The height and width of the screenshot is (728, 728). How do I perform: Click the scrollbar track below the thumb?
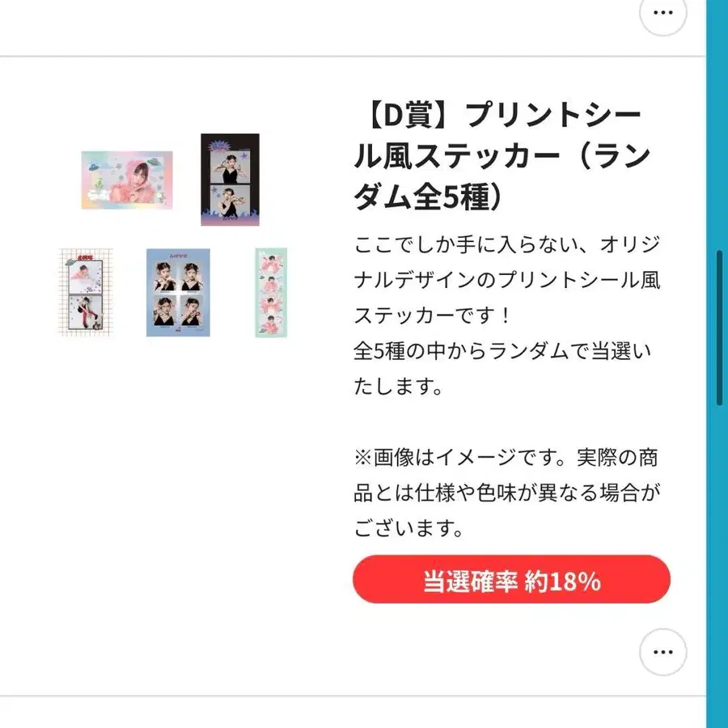tap(720, 566)
